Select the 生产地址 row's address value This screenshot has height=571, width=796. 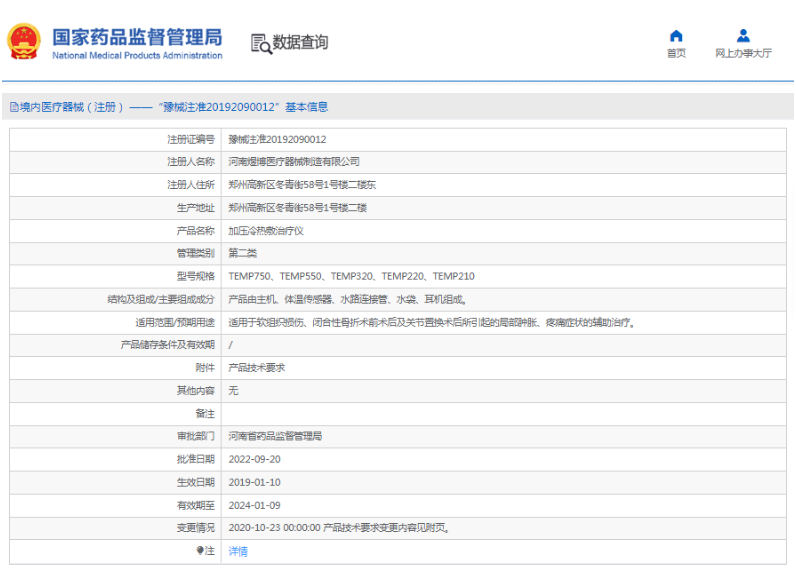coord(297,208)
